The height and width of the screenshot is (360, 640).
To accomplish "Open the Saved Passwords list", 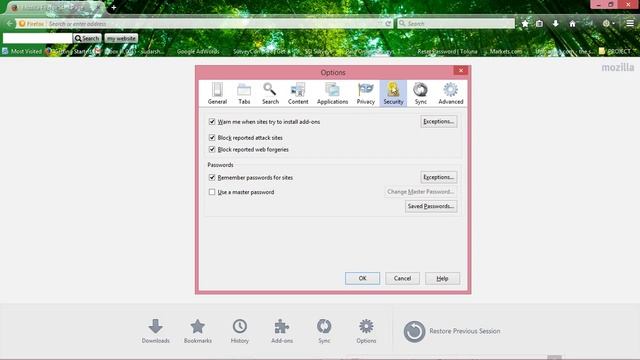I will coord(431,206).
